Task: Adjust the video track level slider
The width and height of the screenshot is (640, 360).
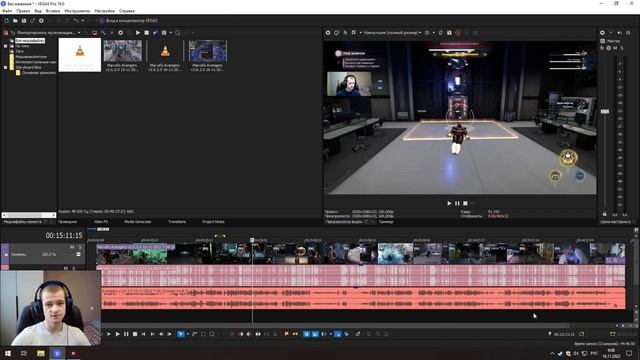Action: pyautogui.click(x=78, y=254)
